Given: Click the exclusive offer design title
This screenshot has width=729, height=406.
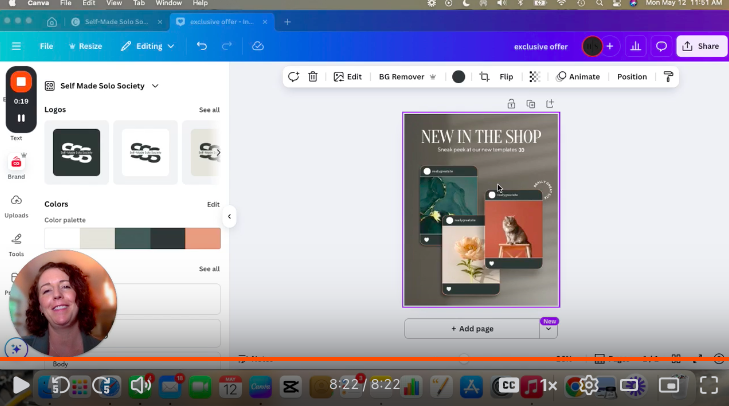Looking at the screenshot, I should (541, 47).
